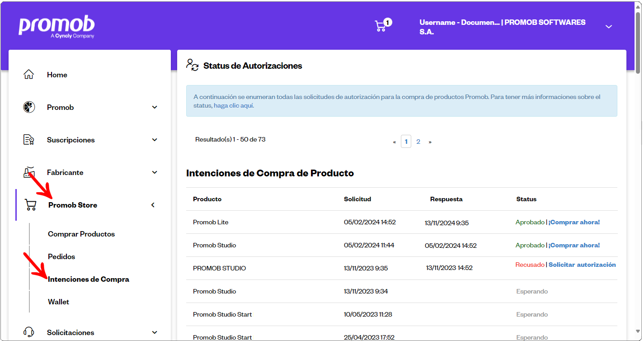644x341 pixels.
Task: Click the date '13/11/2023 9:35' request cell
Action: point(366,268)
